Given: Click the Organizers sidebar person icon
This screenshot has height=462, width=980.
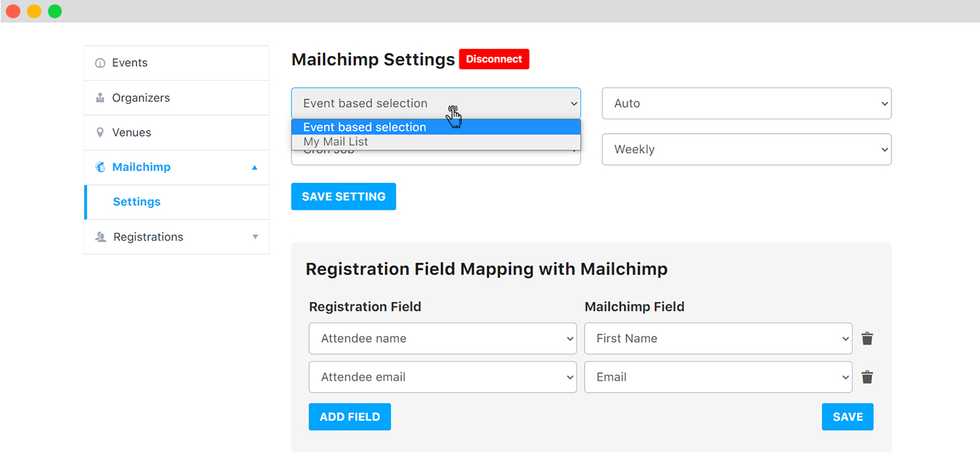Looking at the screenshot, I should (100, 97).
